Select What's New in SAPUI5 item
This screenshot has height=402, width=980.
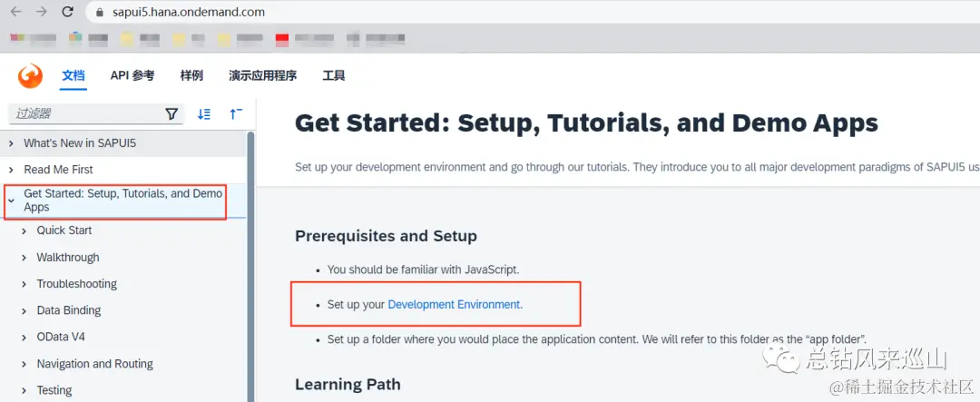(x=79, y=143)
